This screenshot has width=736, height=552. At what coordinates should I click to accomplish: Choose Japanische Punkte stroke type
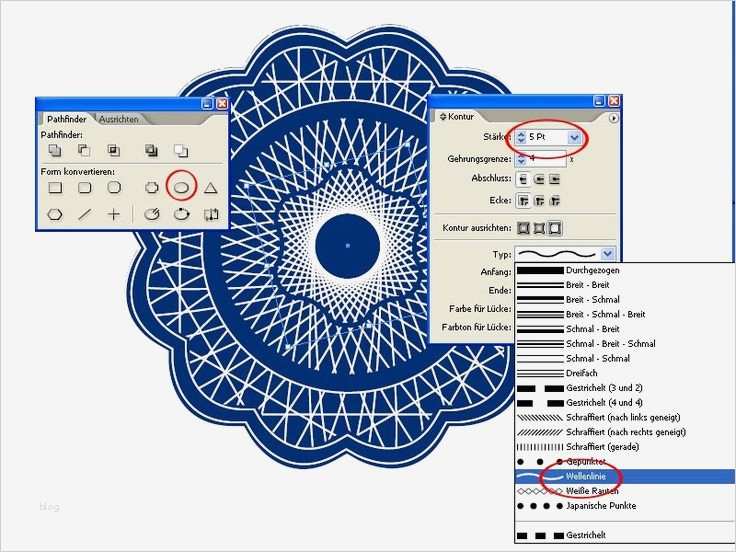[624, 506]
